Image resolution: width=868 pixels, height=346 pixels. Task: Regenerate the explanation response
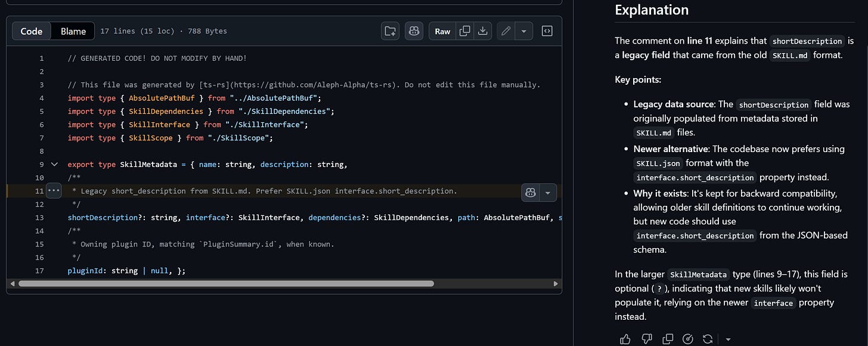[708, 339]
